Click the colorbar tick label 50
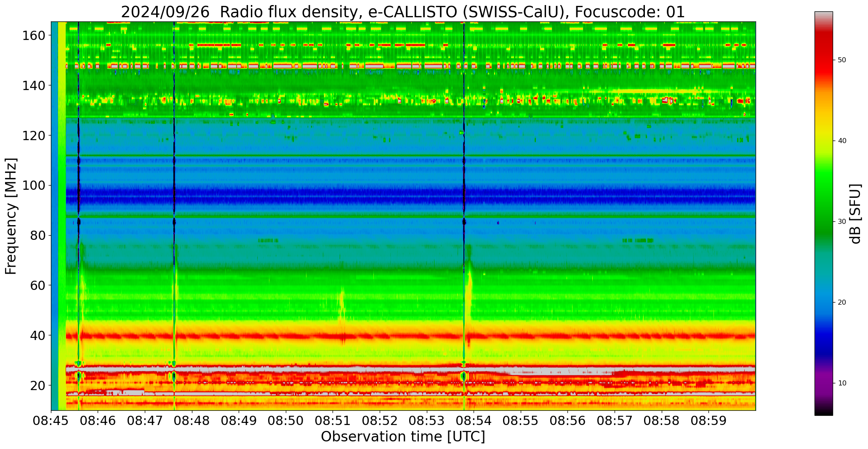 (x=842, y=60)
